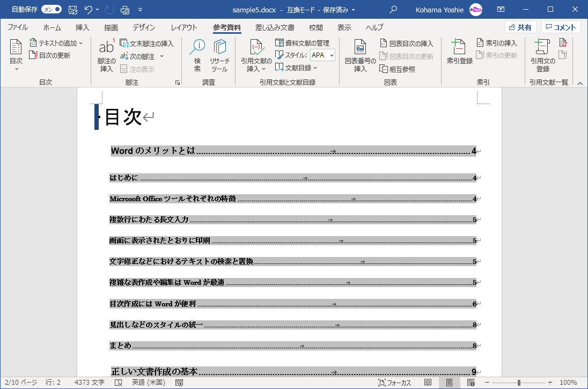Click the 100% zoom level
588x389 pixels.
pos(568,383)
